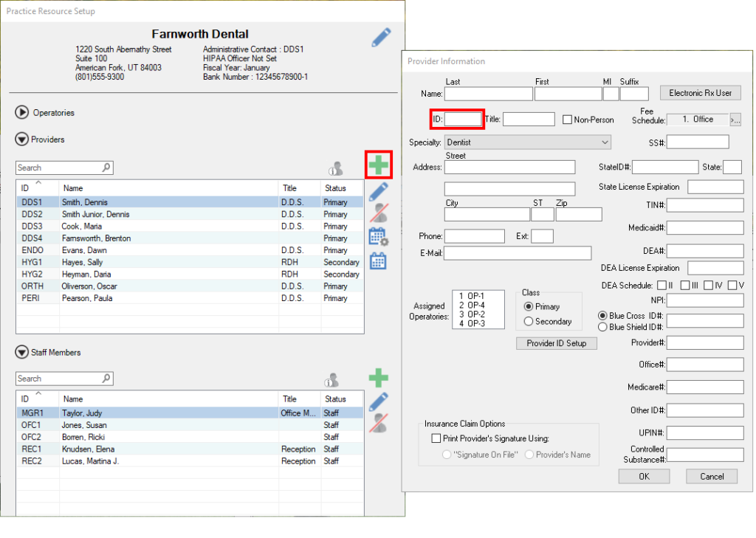
Task: Click the plain calendar icon for providers
Action: click(378, 261)
